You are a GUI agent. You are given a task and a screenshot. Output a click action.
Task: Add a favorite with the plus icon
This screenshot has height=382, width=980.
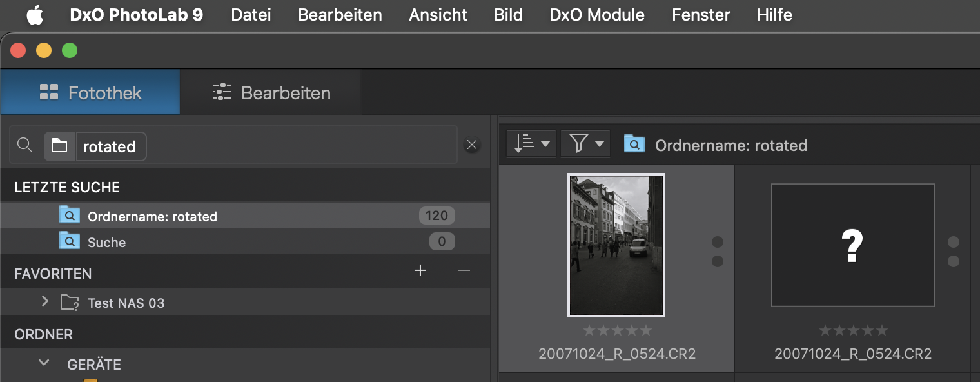click(x=420, y=270)
